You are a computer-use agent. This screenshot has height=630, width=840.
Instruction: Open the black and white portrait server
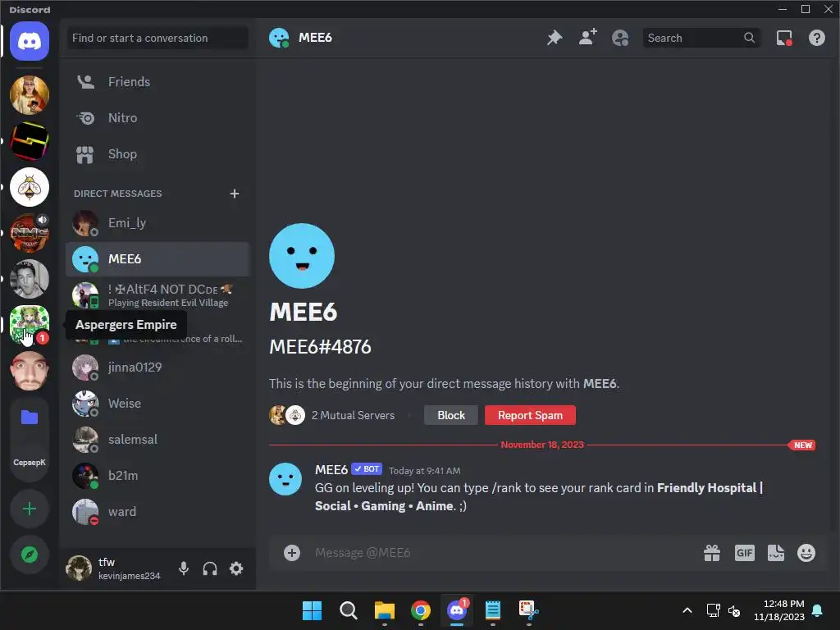coord(30,279)
